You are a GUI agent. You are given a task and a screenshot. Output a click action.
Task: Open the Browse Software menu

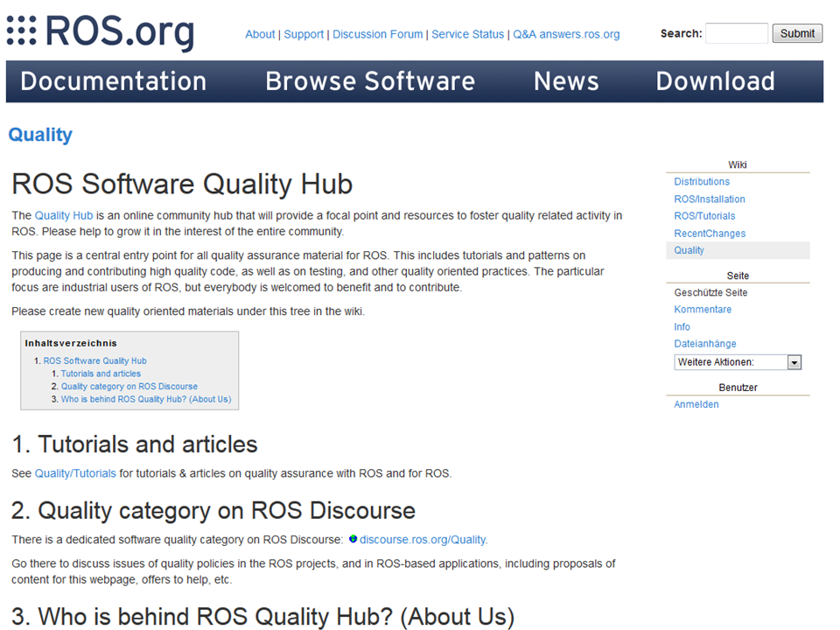[370, 81]
